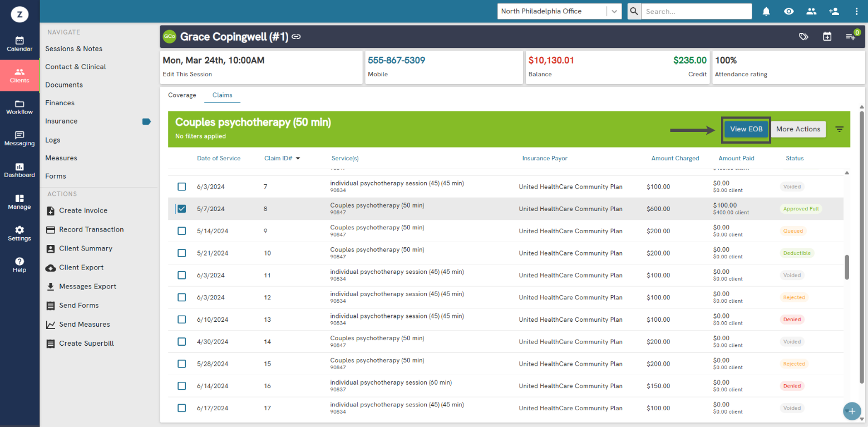Viewport: 868px width, 427px height.
Task: Open Finances in the Navigate menu
Action: [60, 103]
